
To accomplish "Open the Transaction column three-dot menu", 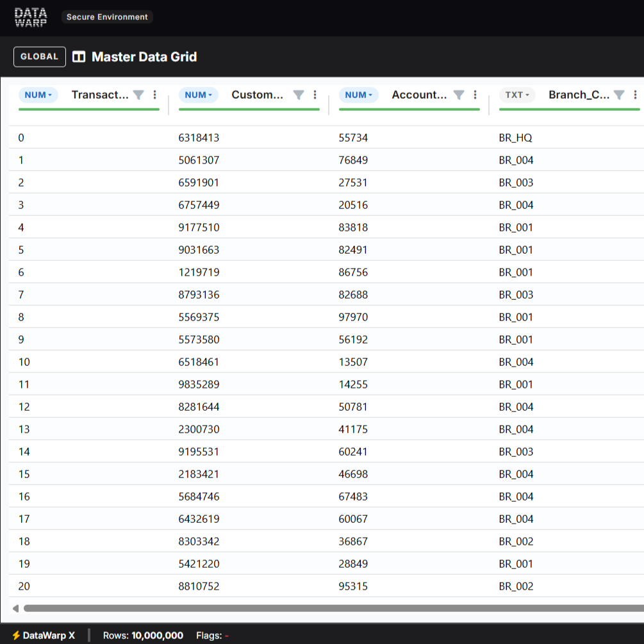I will [154, 95].
